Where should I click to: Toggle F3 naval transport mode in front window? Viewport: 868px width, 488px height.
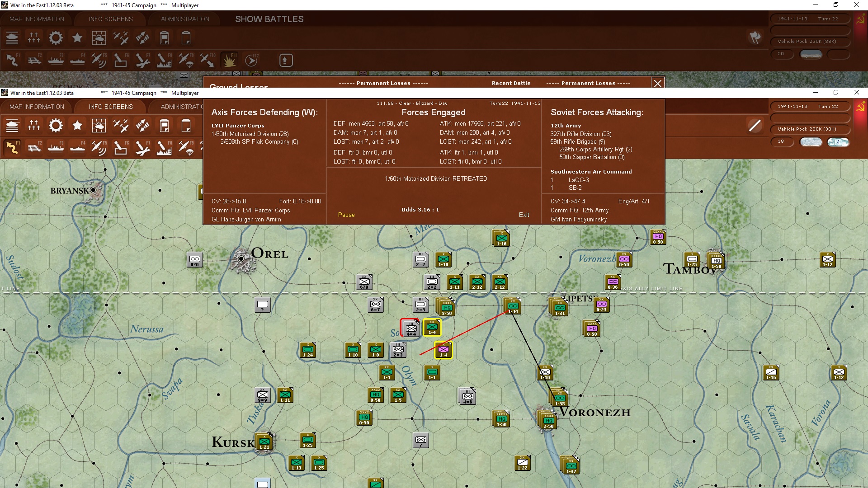point(56,148)
